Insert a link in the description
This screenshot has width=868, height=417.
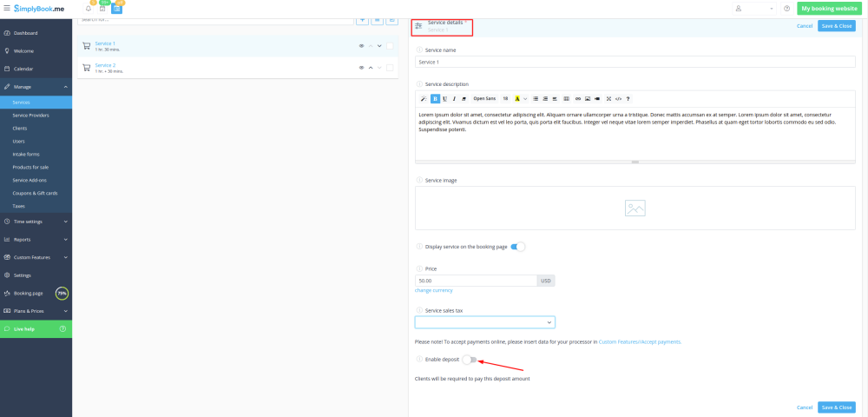tap(578, 98)
